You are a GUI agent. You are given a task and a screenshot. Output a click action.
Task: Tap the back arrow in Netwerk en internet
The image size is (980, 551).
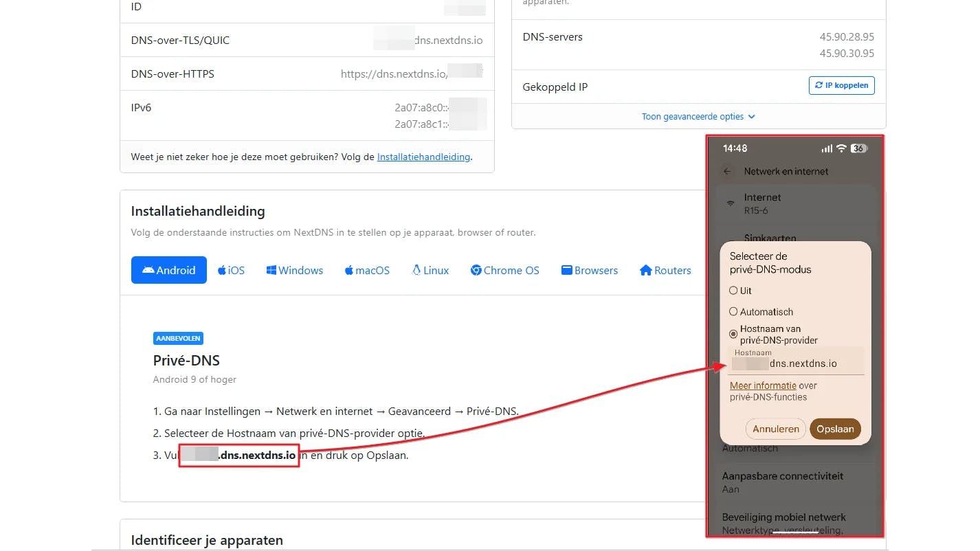(x=726, y=171)
